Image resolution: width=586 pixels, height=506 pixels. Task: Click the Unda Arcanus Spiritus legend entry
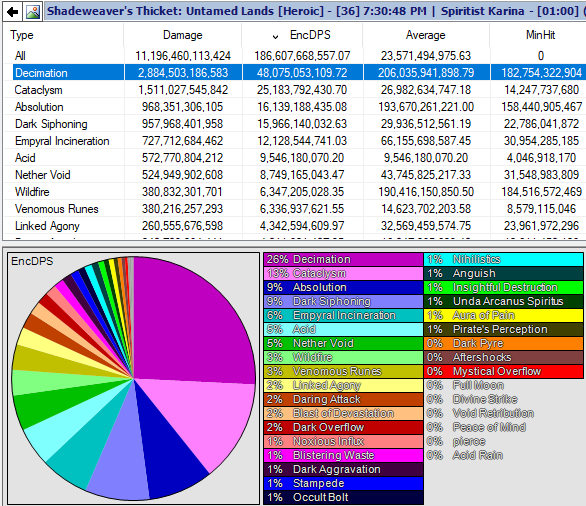[x=503, y=301]
